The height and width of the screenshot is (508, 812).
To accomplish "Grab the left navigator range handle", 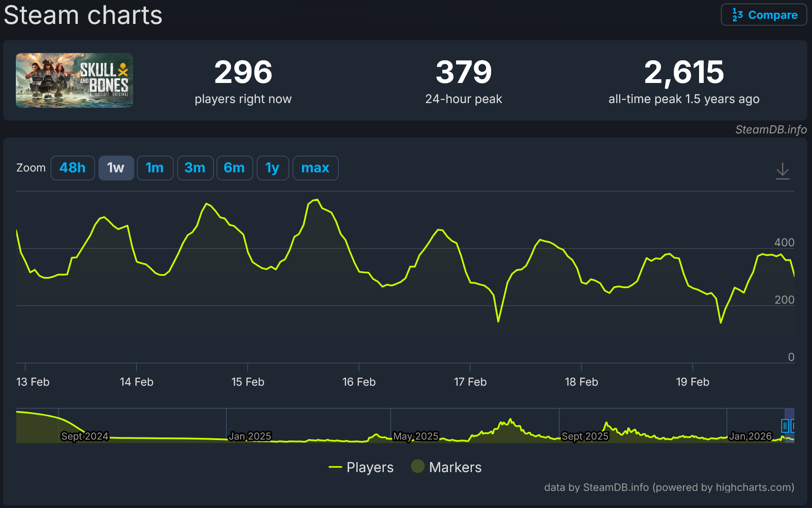I will 785,426.
